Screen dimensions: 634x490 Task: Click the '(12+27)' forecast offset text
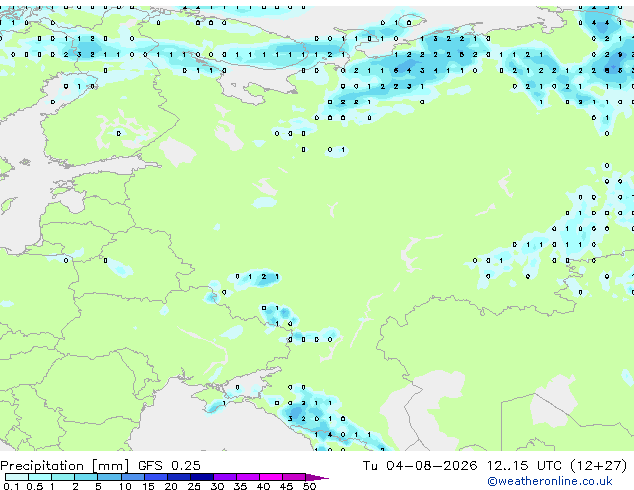click(598, 466)
